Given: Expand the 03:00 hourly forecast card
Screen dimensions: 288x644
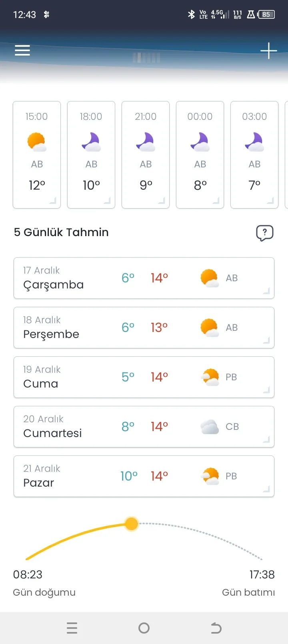Looking at the screenshot, I should point(254,155).
